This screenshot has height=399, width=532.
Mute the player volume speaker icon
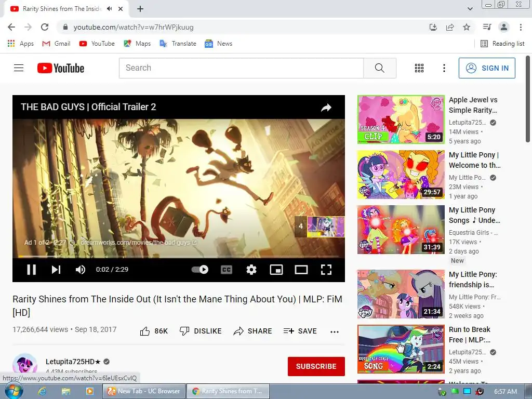[x=81, y=270]
